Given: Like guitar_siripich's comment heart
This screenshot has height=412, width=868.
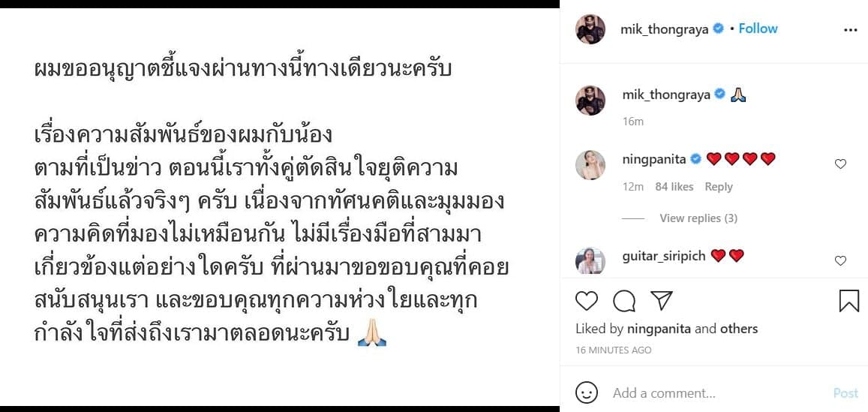Looking at the screenshot, I should (840, 260).
